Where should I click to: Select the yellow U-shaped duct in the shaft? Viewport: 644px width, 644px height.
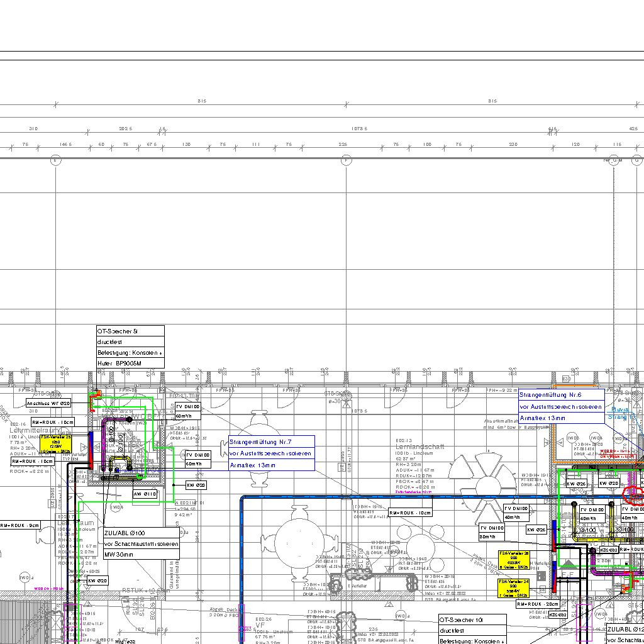point(119,464)
